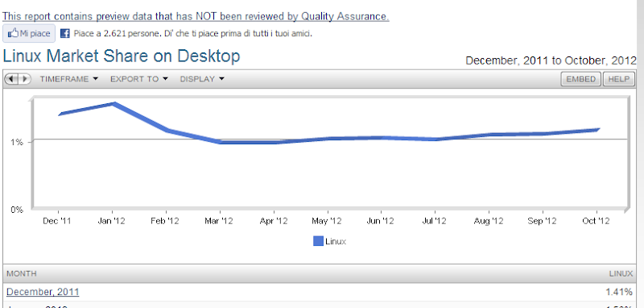The height and width of the screenshot is (308, 644).
Task: Open the EXPORT TO dropdown menu
Action: point(138,79)
